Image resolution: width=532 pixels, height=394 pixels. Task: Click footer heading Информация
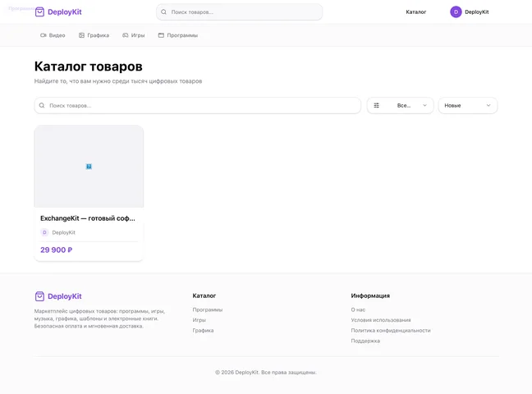370,296
